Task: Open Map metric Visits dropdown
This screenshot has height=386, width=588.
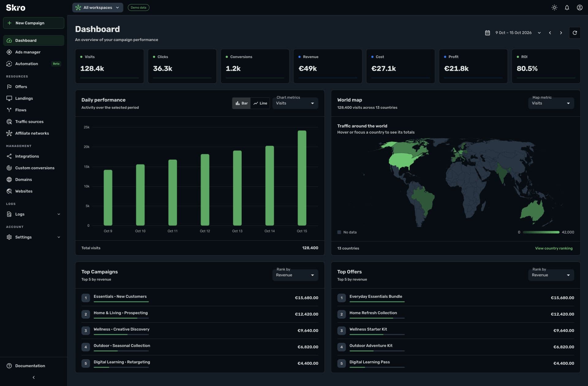Action: (551, 103)
